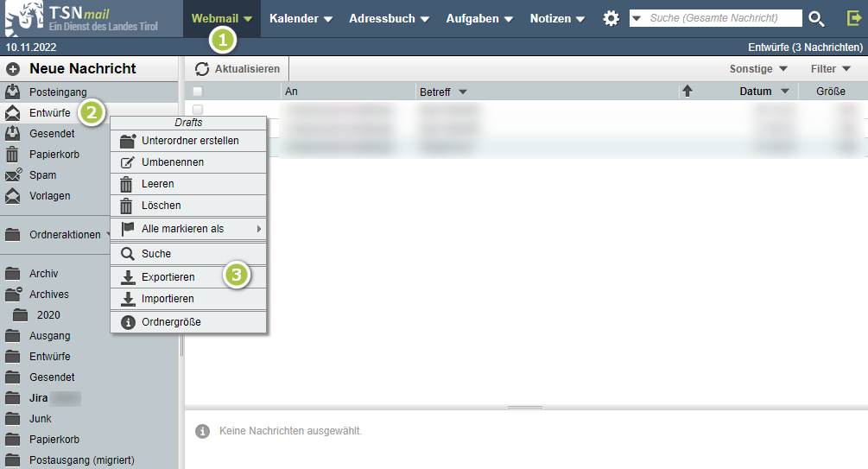Open the Postausgang (migriert) folder
This screenshot has width=868, height=469.
[x=81, y=460]
